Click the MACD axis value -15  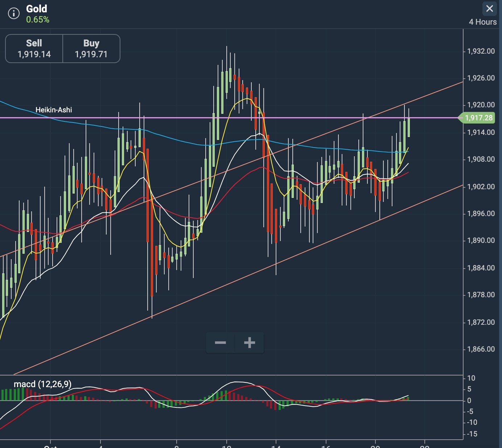472,434
